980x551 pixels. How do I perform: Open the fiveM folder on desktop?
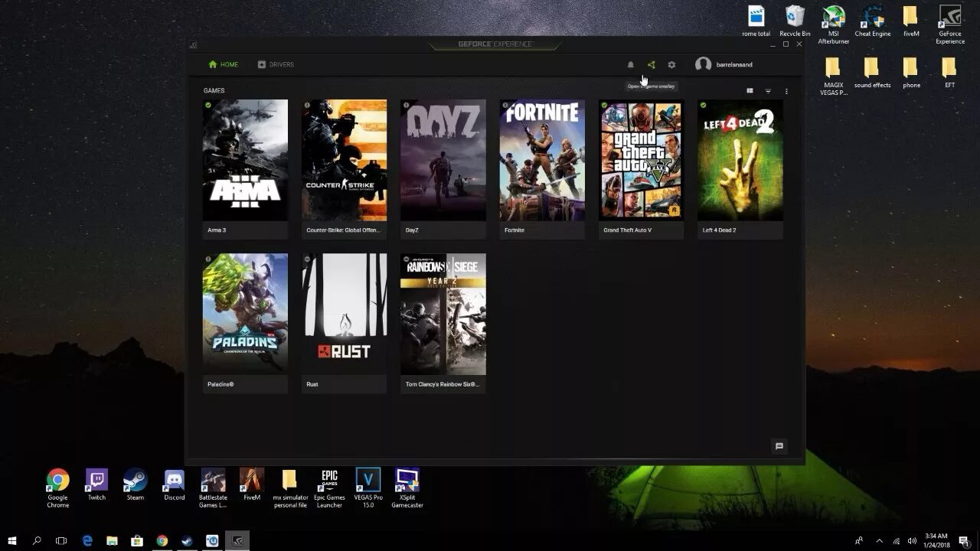911,21
